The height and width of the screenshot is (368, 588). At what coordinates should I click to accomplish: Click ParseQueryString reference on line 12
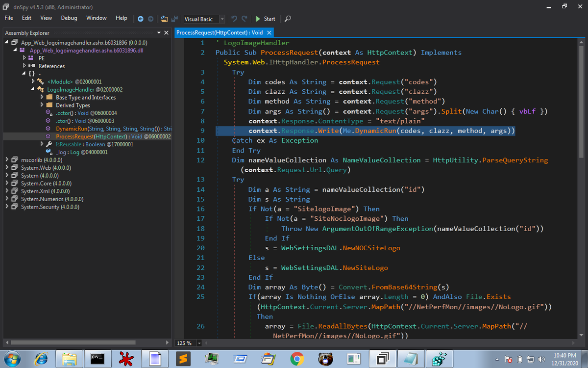click(x=515, y=160)
